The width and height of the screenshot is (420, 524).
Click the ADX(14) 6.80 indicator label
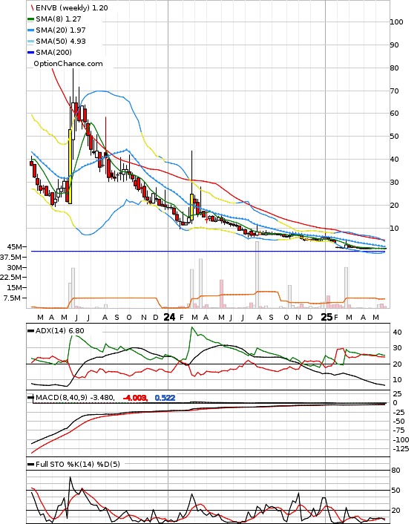pos(60,330)
